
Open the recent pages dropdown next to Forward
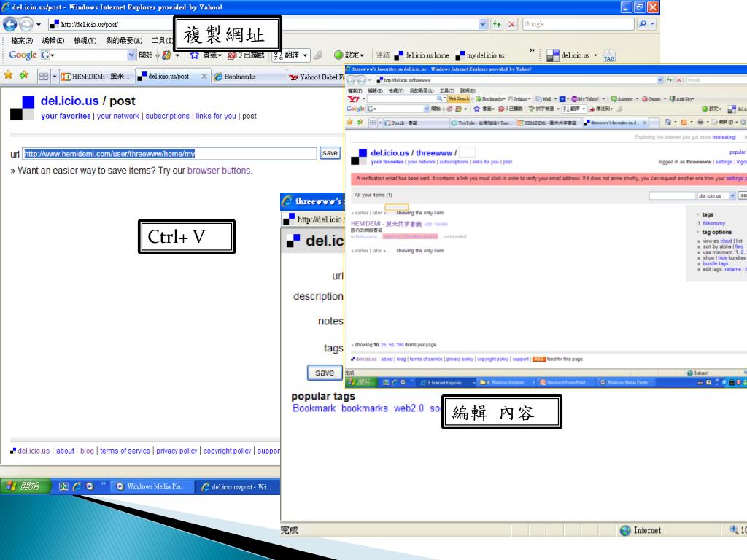pyautogui.click(x=39, y=24)
